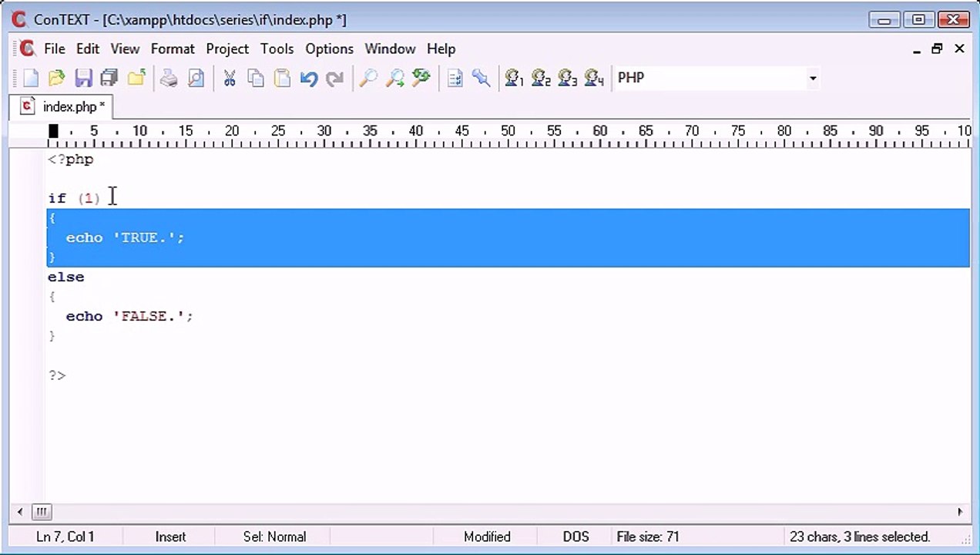The image size is (980, 555).
Task: Open the Format menu
Action: click(173, 49)
